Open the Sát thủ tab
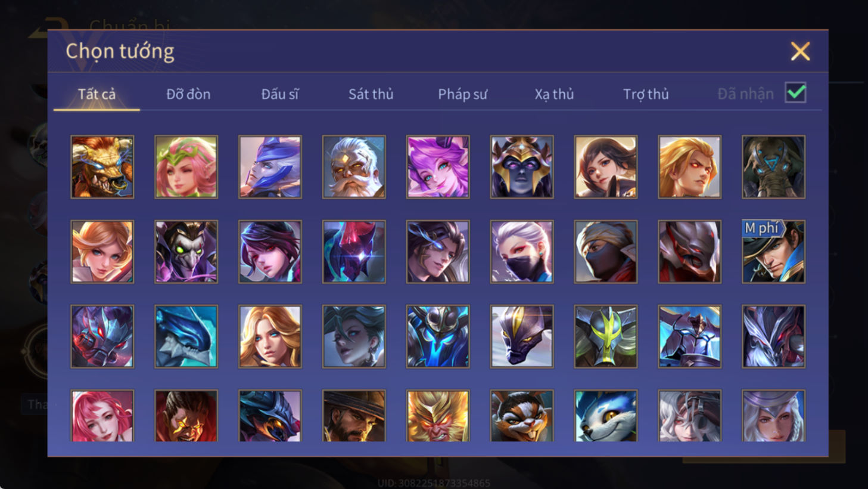Viewport: 868px width, 489px height. 371,94
